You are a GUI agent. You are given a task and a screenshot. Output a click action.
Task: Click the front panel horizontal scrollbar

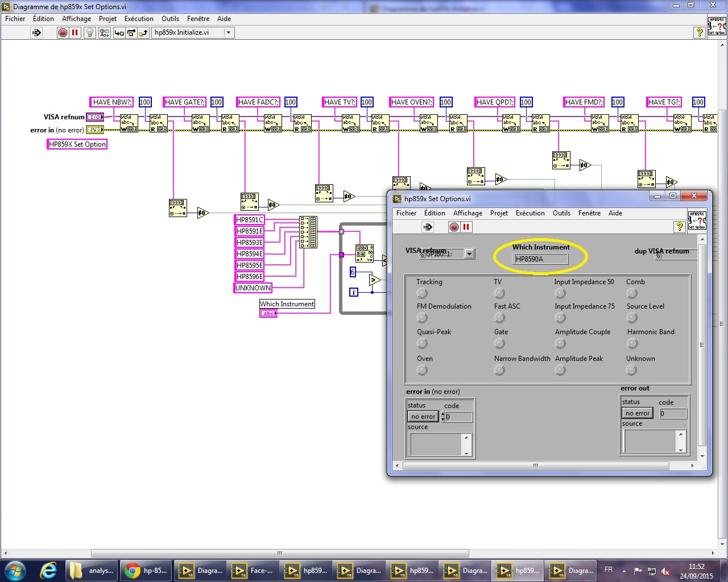pyautogui.click(x=535, y=465)
